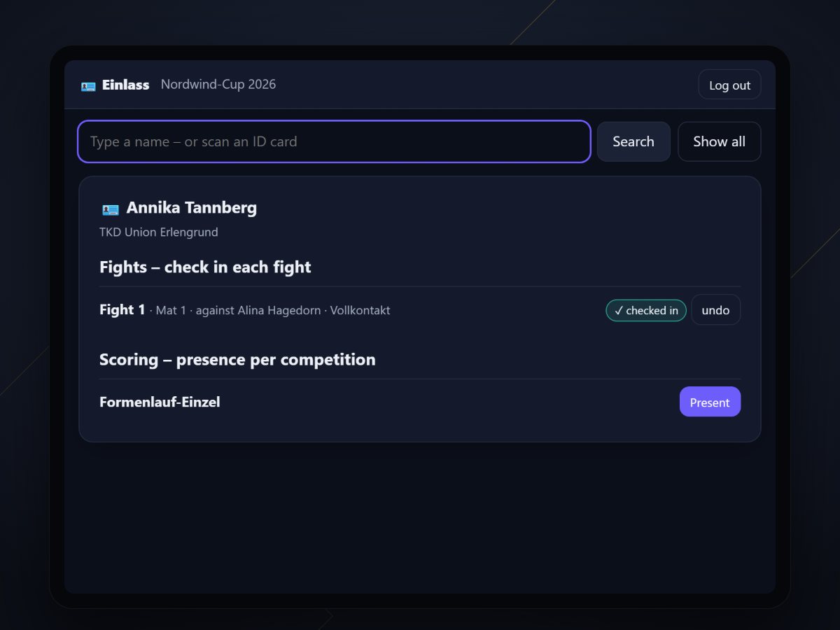Image resolution: width=840 pixels, height=630 pixels.
Task: Select the Annika Tannberg name heading
Action: (x=192, y=208)
